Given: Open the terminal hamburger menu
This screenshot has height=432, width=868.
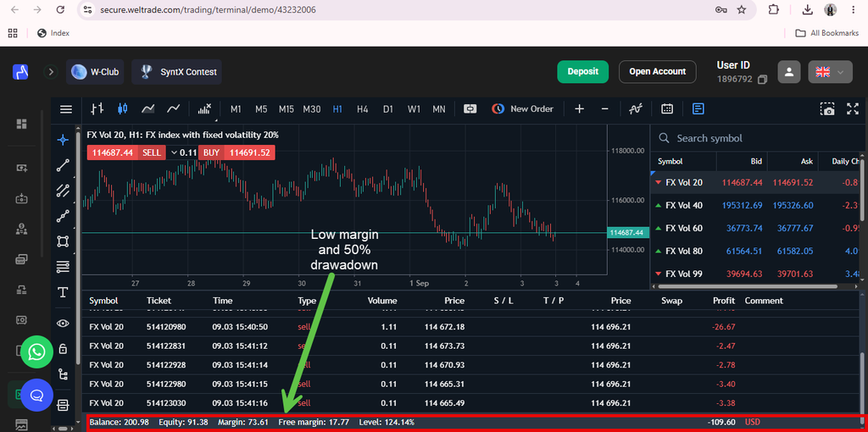Looking at the screenshot, I should pyautogui.click(x=66, y=109).
